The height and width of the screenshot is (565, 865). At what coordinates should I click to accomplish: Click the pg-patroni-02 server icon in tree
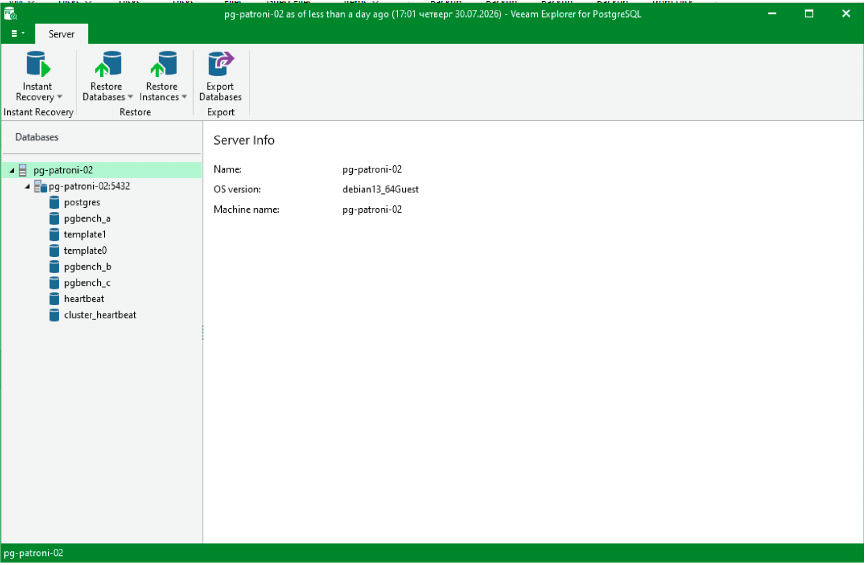pos(23,170)
